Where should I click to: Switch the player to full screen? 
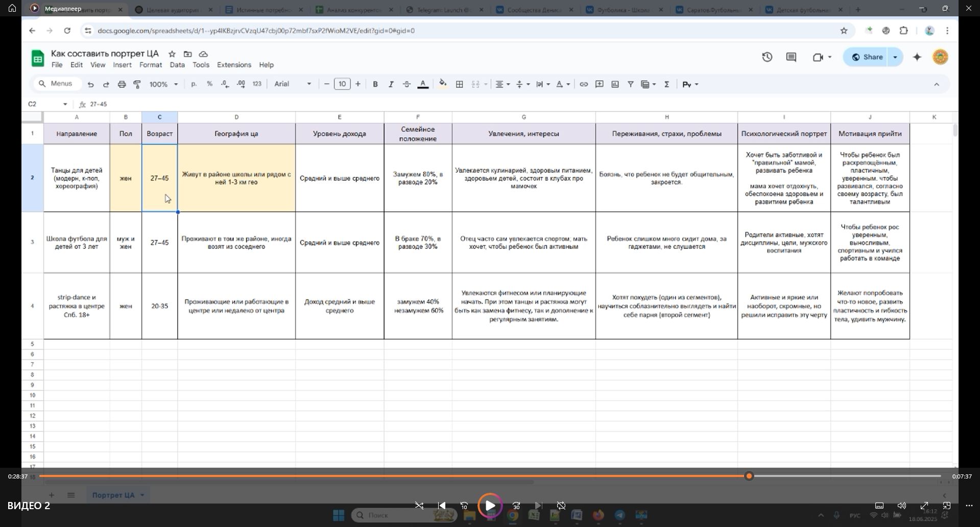tap(924, 506)
